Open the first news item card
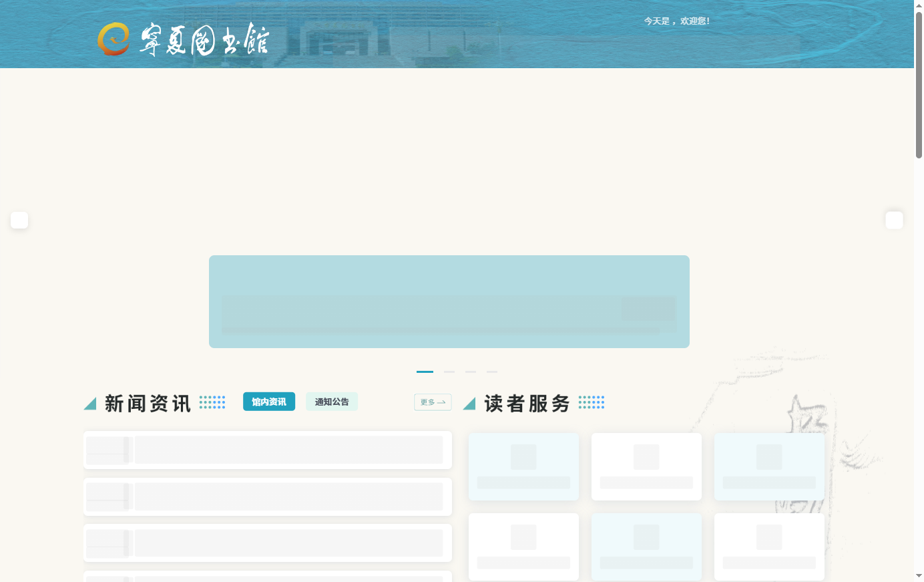Viewport: 924px width, 582px height. [x=268, y=450]
